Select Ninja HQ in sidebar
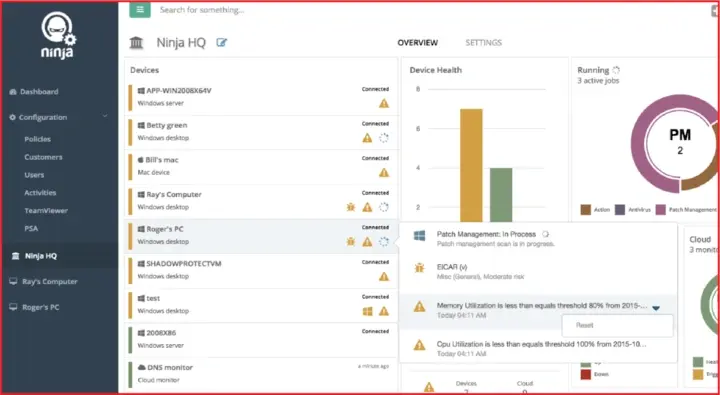Screen dimensions: 720x395 [41, 256]
